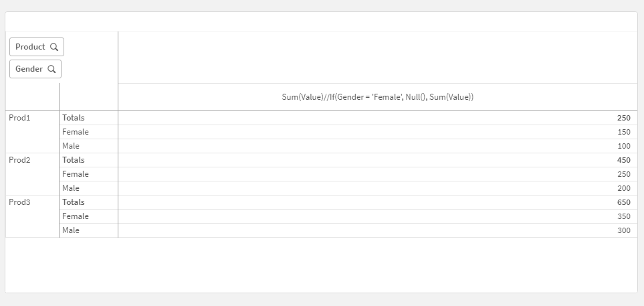The image size is (644, 306).
Task: Select the Prod1 row header
Action: pyautogui.click(x=20, y=118)
